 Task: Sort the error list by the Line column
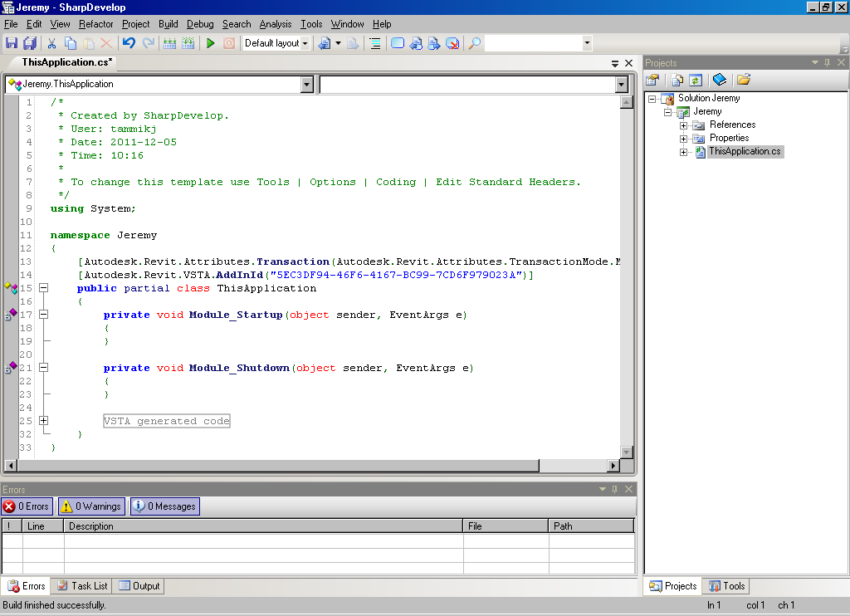(x=43, y=526)
